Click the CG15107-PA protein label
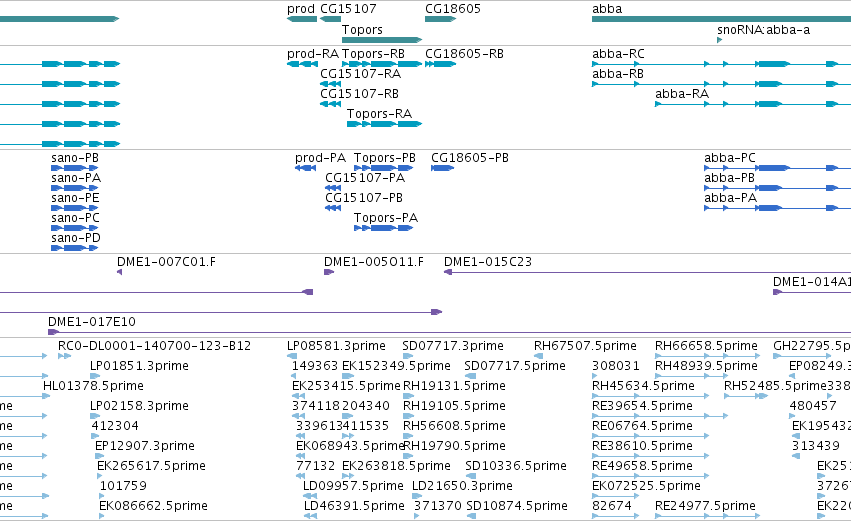The height and width of the screenshot is (521, 851). pyautogui.click(x=365, y=179)
